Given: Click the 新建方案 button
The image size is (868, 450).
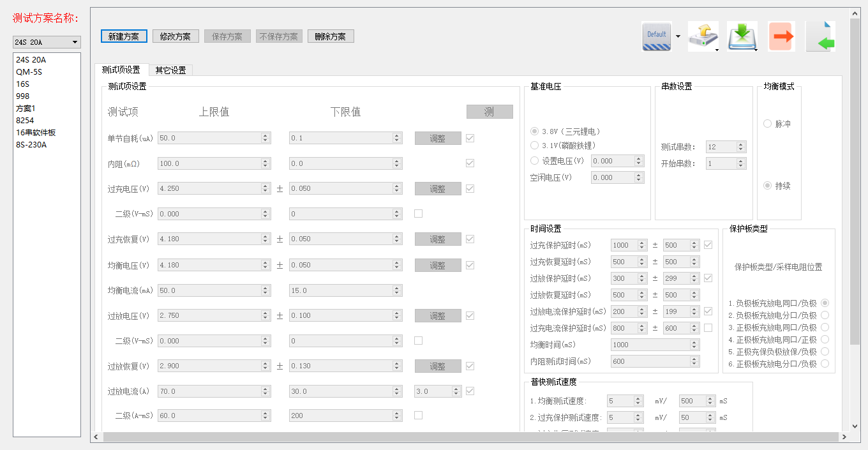Looking at the screenshot, I should pos(124,36).
